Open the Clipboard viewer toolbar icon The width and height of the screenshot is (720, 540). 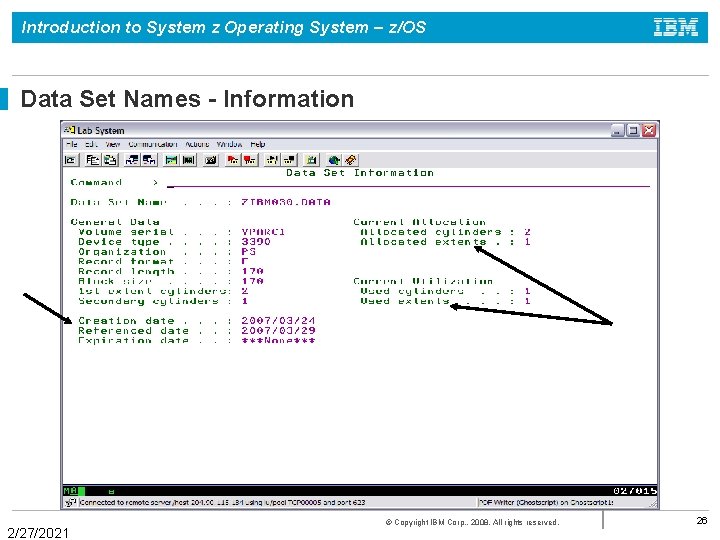point(311,160)
